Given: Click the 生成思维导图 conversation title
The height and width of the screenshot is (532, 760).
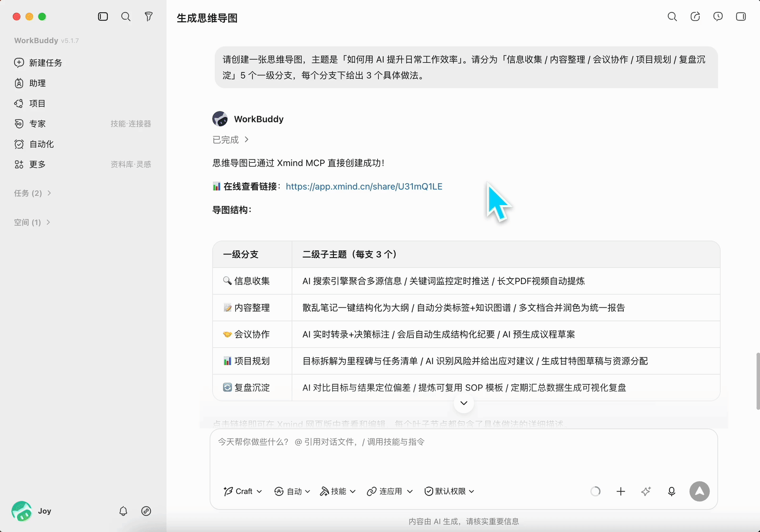Looking at the screenshot, I should [207, 18].
